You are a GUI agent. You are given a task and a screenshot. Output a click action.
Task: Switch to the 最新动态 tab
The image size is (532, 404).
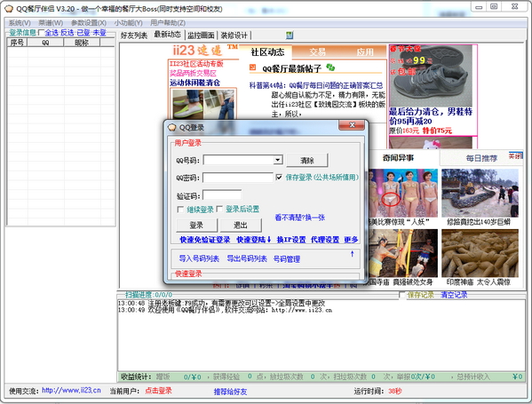(x=167, y=35)
